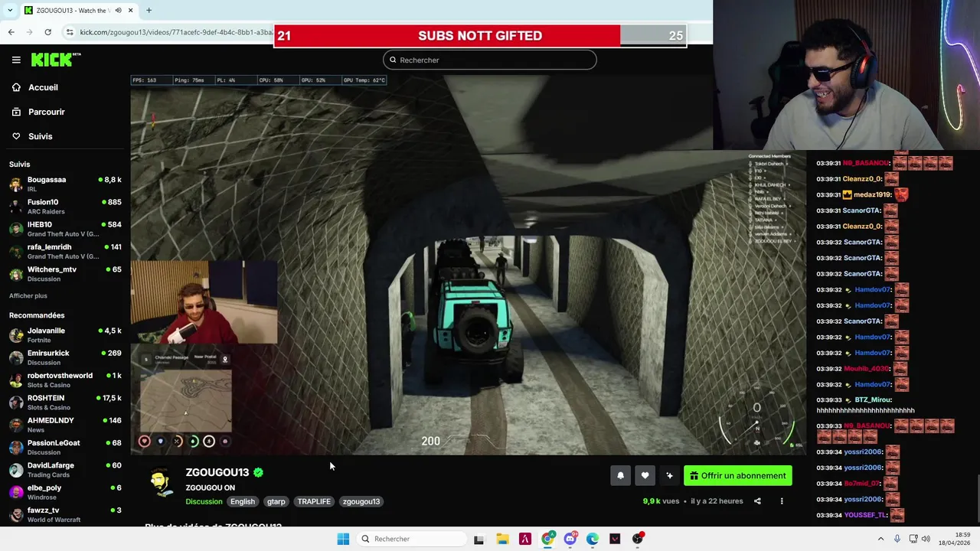The image size is (980, 551).
Task: Click the microphone tray icon
Action: pos(897,539)
